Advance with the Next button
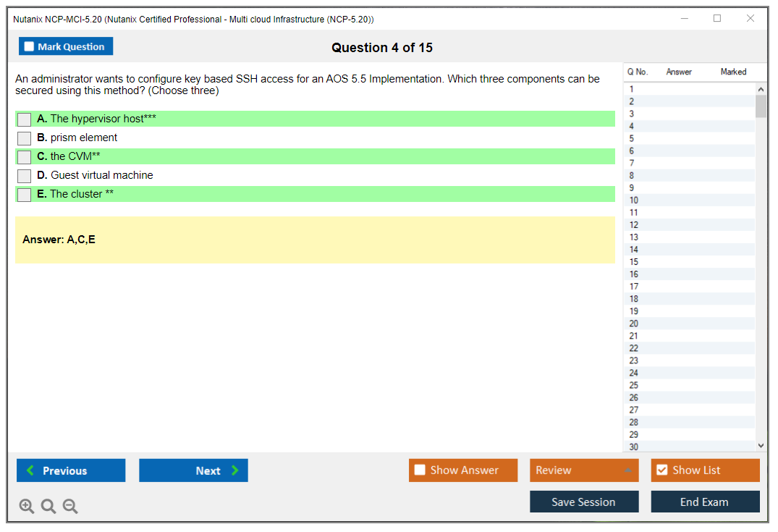The height and width of the screenshot is (532, 778). click(193, 470)
